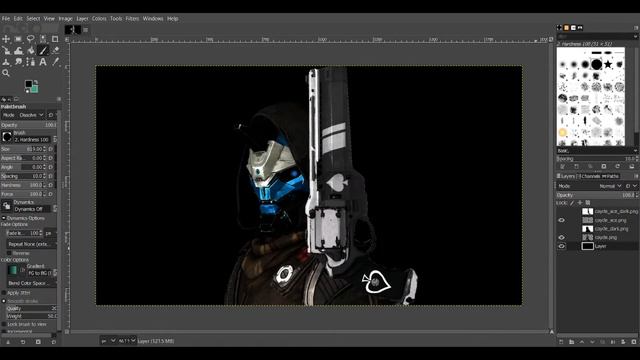Delete layer using bottom-right layers panel button
Screen dimensions: 640x360
(x=633, y=342)
